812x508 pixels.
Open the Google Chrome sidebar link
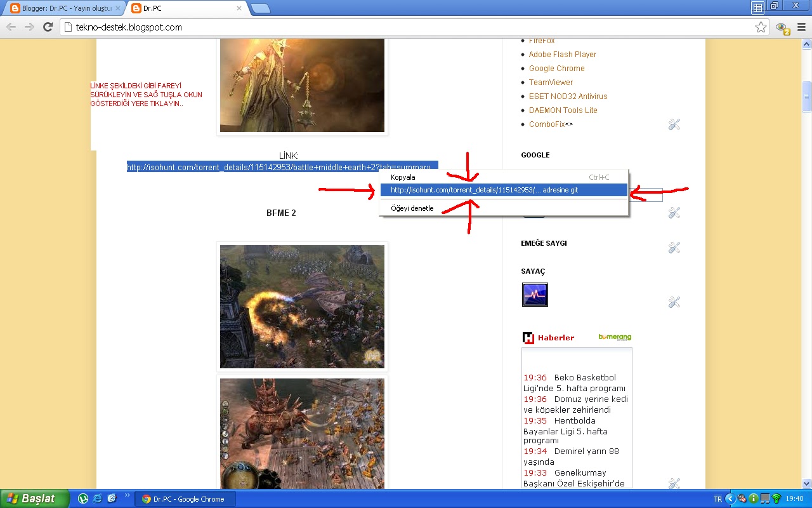pos(556,69)
